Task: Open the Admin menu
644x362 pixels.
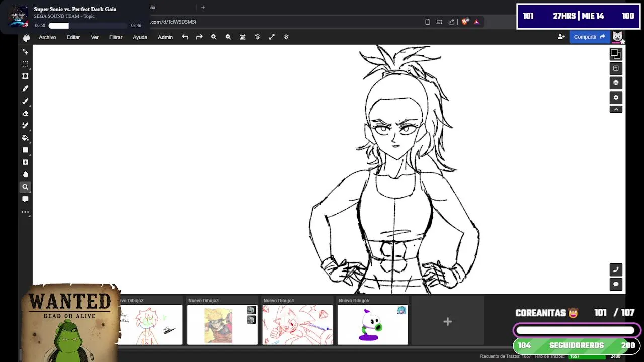Action: pyautogui.click(x=165, y=37)
